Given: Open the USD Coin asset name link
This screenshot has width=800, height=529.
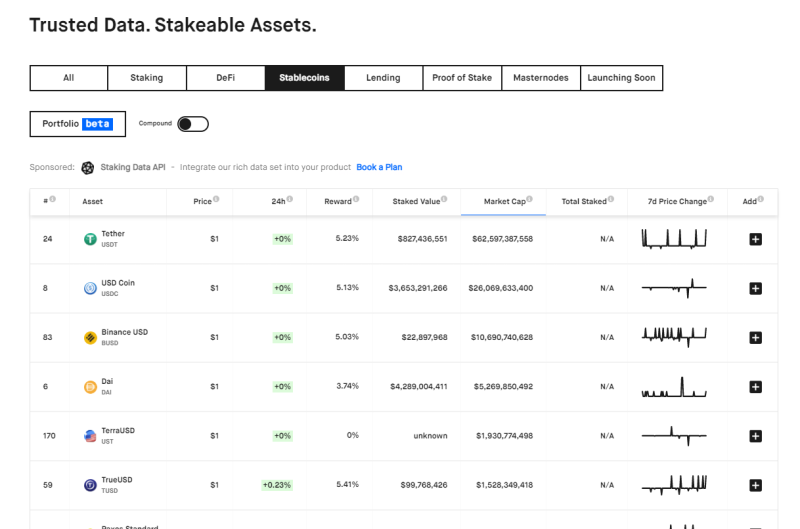Looking at the screenshot, I should [118, 283].
